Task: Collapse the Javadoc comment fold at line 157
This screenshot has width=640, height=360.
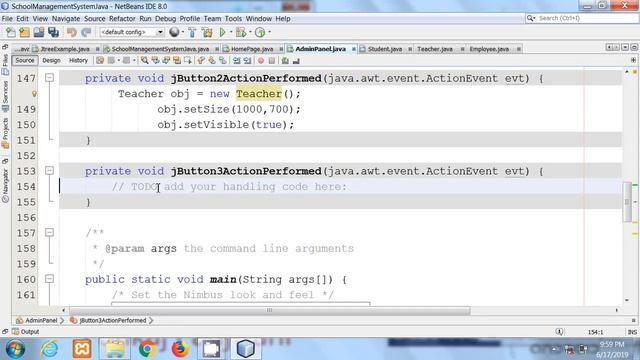Action: pos(49,232)
